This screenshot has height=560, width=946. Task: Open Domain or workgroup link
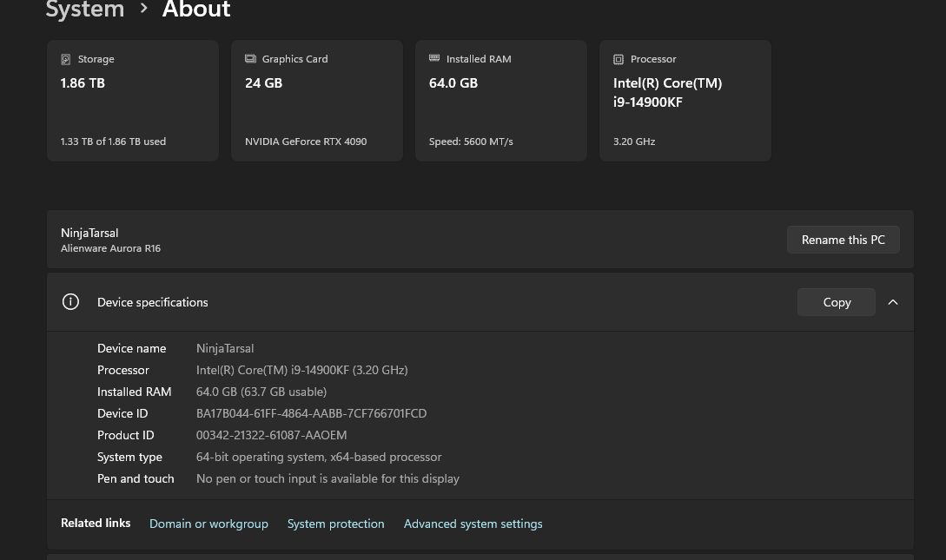(x=208, y=524)
